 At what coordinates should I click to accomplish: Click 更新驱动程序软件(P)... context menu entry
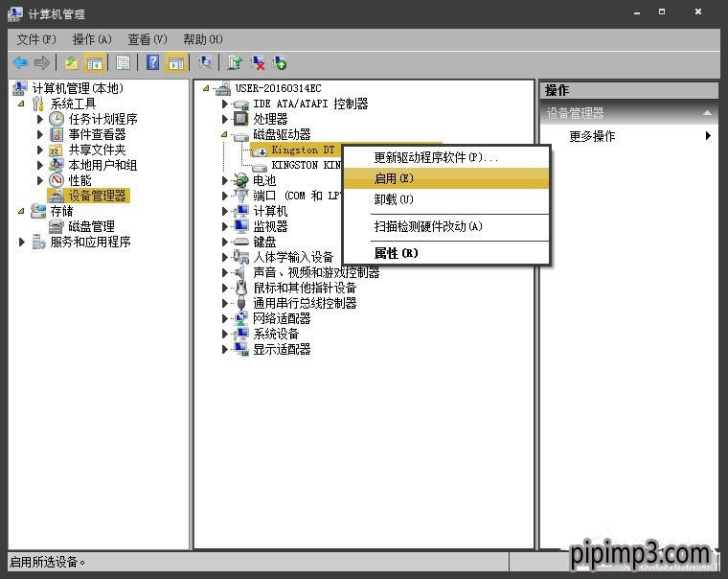click(x=436, y=157)
